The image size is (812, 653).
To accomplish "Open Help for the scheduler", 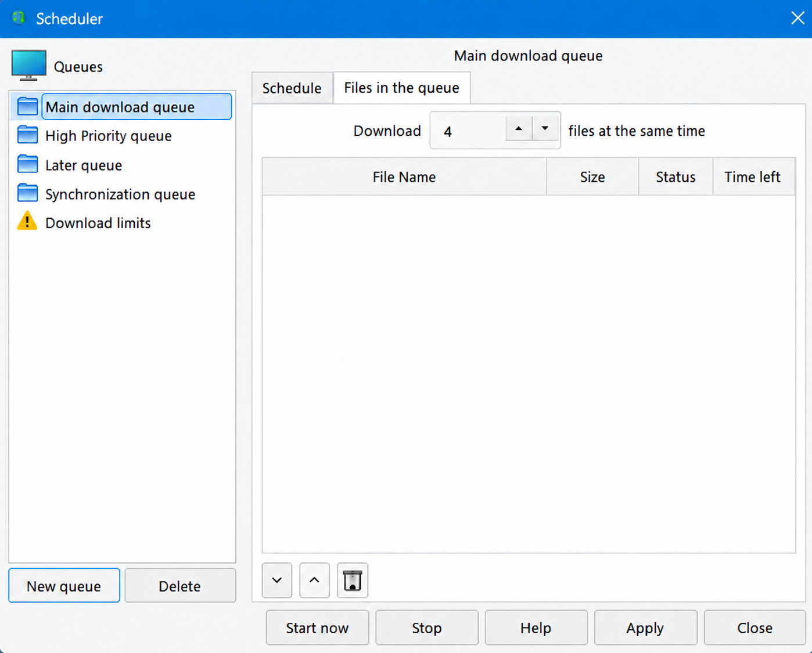I will point(536,627).
